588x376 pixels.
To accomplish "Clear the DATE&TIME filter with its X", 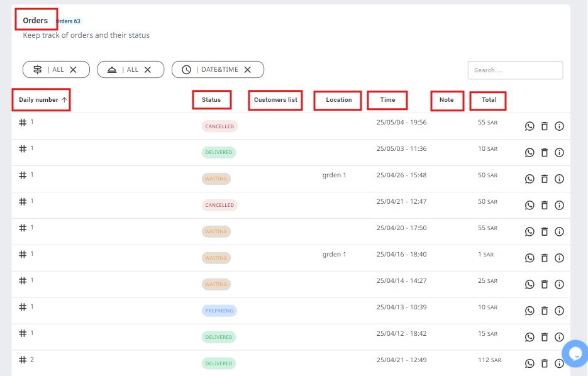I will pyautogui.click(x=248, y=70).
